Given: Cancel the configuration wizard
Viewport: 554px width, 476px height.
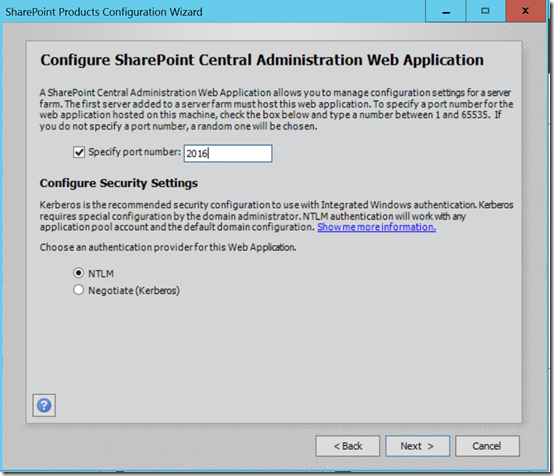Looking at the screenshot, I should pyautogui.click(x=487, y=446).
